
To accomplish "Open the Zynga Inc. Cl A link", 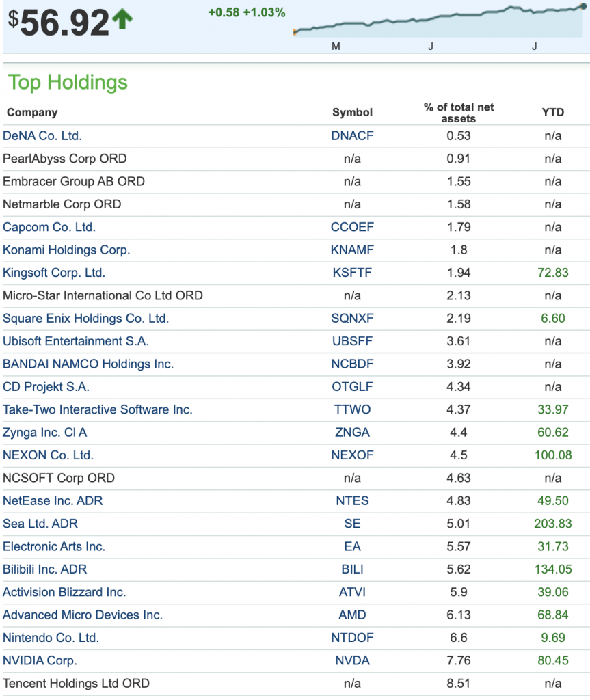I will (x=44, y=432).
